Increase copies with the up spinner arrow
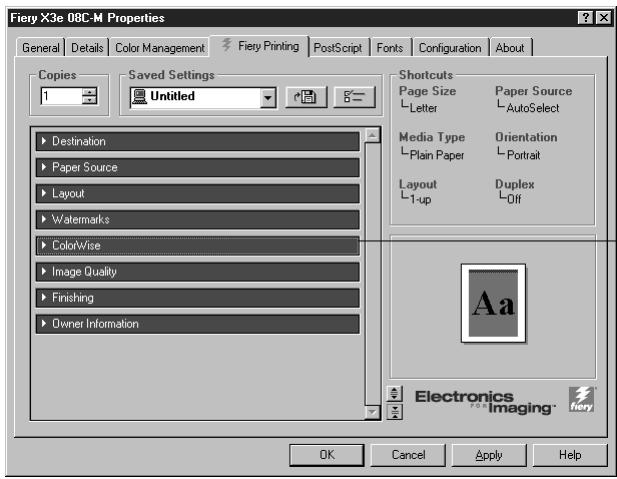The height and width of the screenshot is (479, 617). [89, 92]
